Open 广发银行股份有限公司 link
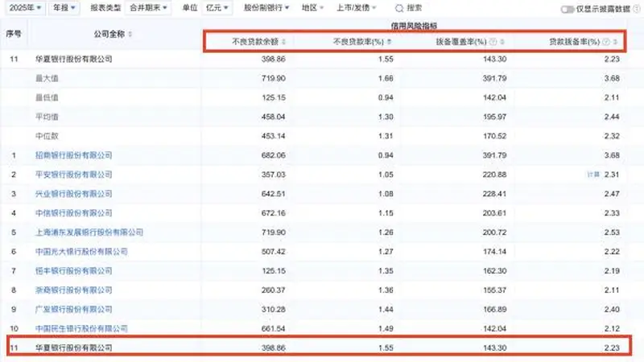 pos(73,310)
